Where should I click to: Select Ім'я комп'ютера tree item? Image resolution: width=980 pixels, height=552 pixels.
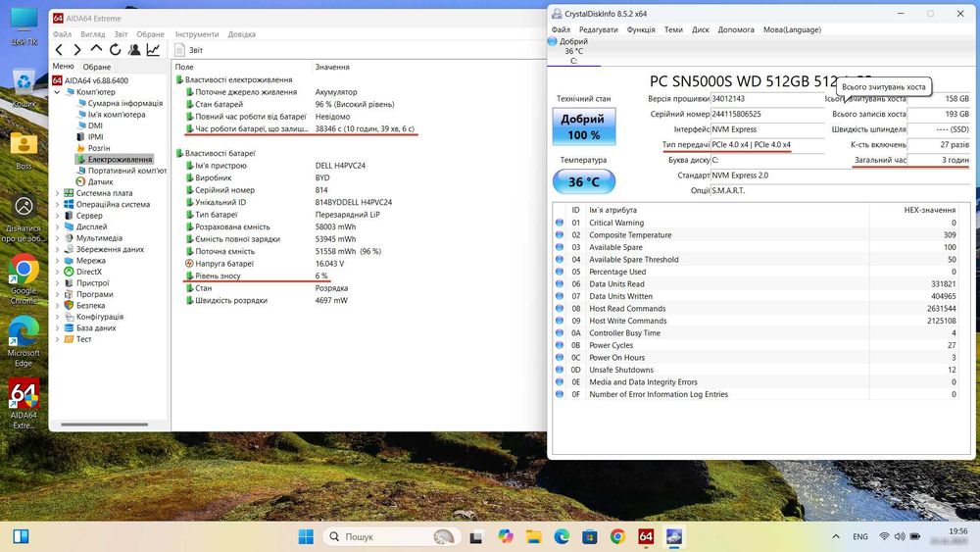(x=117, y=115)
